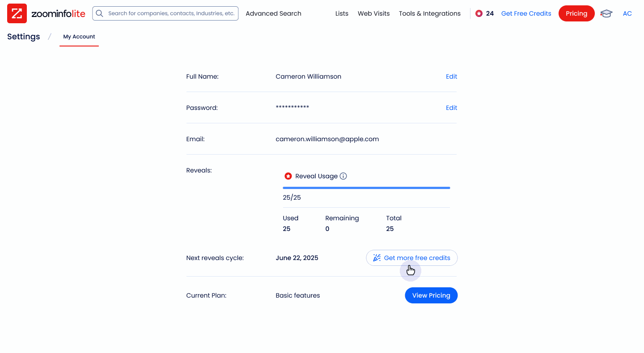Click the Current Plan label
Image resolution: width=644 pixels, height=353 pixels.
pos(206,295)
